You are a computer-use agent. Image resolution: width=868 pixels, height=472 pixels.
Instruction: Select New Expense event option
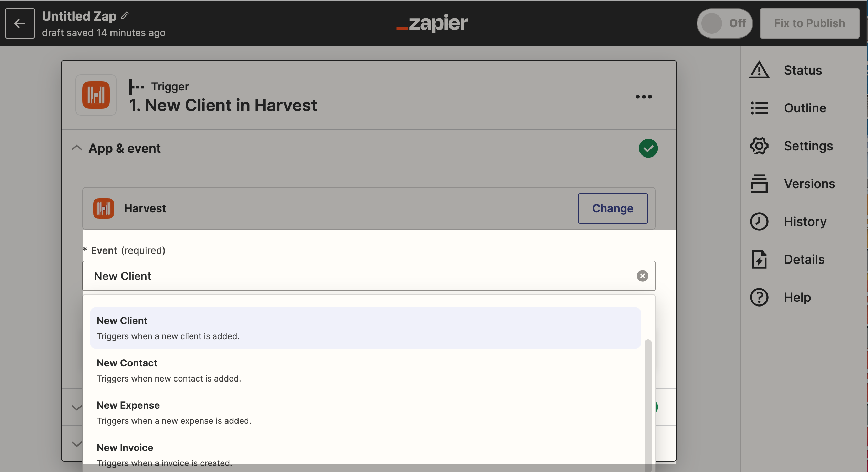coord(365,413)
